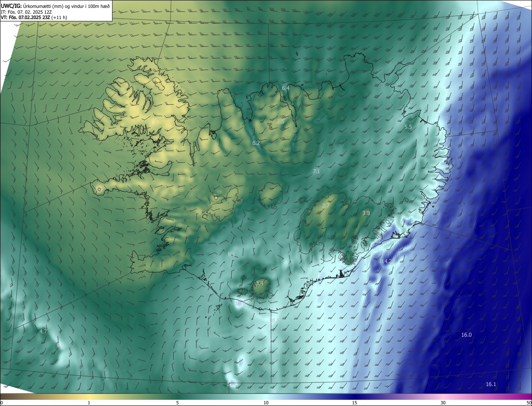Click the 6.2 value label
Viewport: 532px width, 406px height.
pos(256,143)
